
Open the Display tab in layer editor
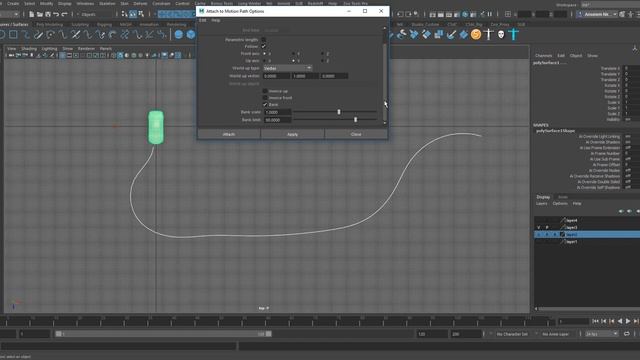click(x=543, y=197)
